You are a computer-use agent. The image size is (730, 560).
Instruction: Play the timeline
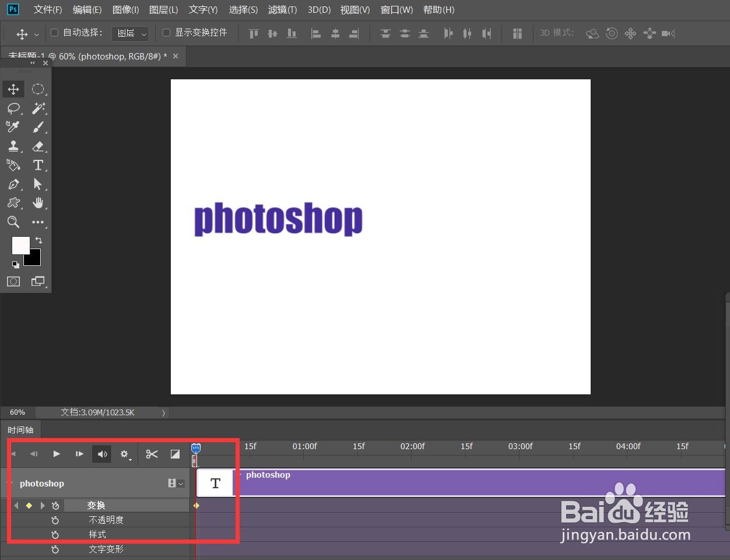click(x=57, y=454)
